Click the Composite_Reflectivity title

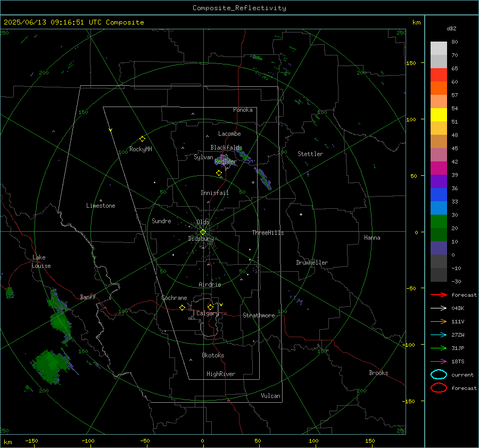(240, 8)
